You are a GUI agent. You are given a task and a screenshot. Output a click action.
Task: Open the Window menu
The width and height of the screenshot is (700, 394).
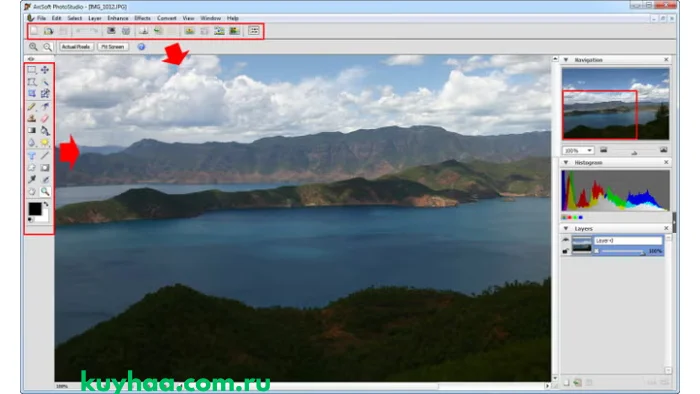pyautogui.click(x=210, y=18)
